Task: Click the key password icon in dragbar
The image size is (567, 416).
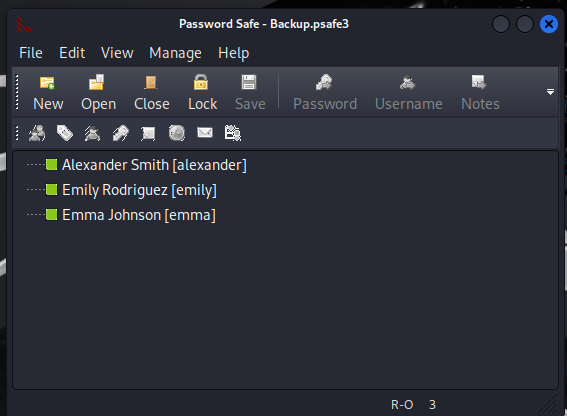Action: click(120, 133)
